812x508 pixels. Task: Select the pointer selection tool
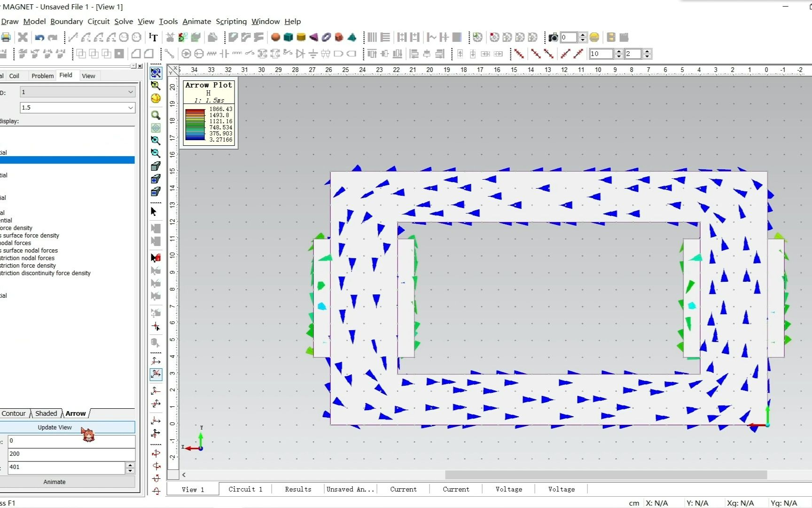[153, 212]
